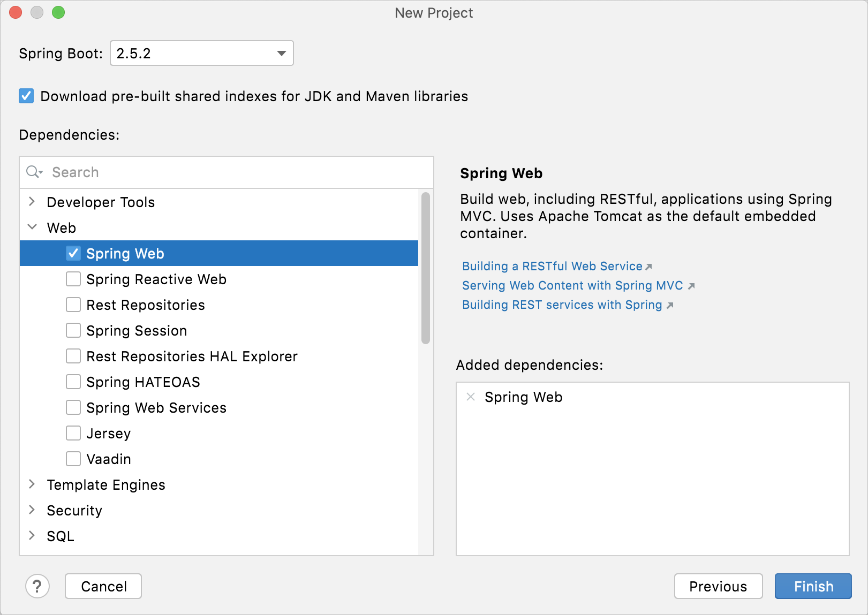Select the Developer Tools tree row
The height and width of the screenshot is (615, 868).
click(219, 202)
